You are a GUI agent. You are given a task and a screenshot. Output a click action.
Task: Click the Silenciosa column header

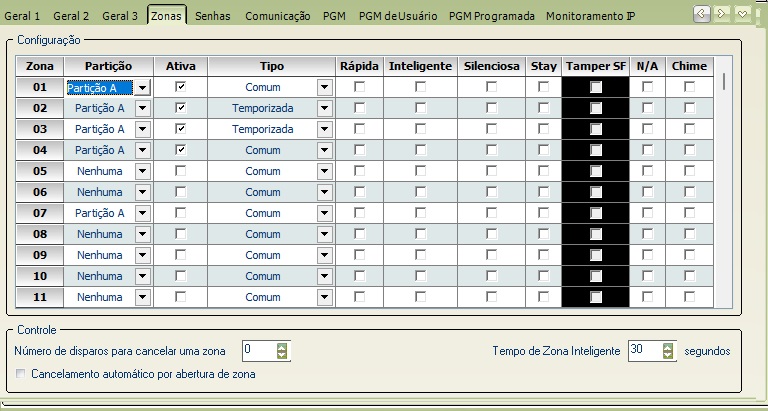(491, 66)
